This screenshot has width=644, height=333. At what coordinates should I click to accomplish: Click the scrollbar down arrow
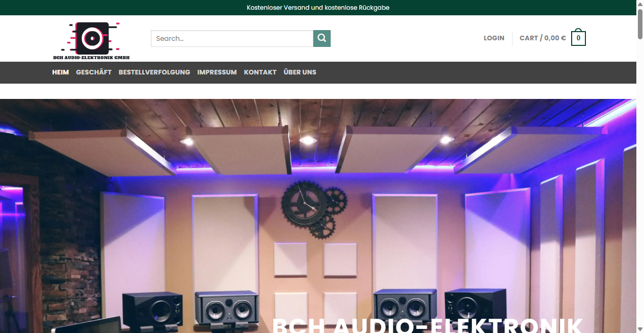click(640, 329)
